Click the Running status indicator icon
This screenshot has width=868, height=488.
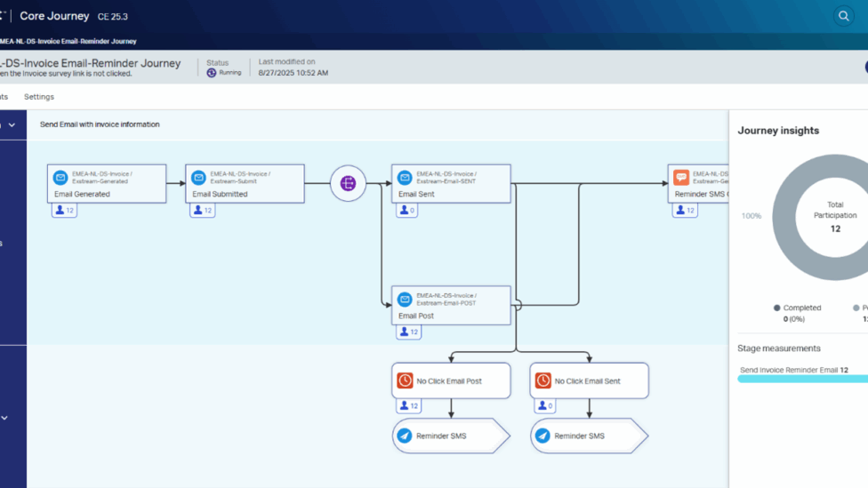click(212, 73)
